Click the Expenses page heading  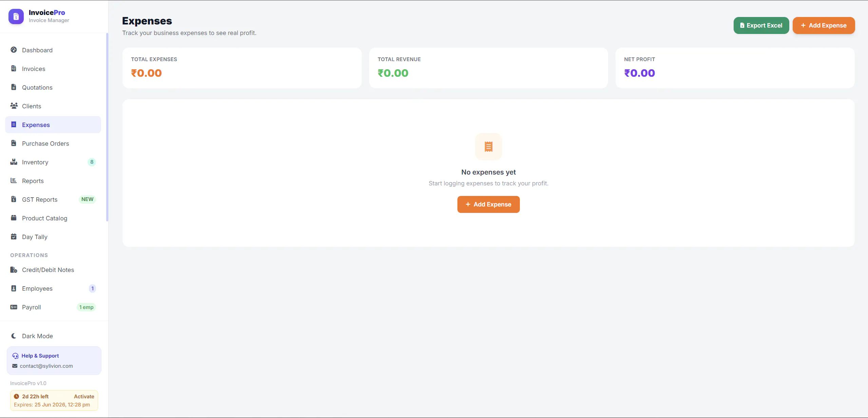[x=147, y=21]
